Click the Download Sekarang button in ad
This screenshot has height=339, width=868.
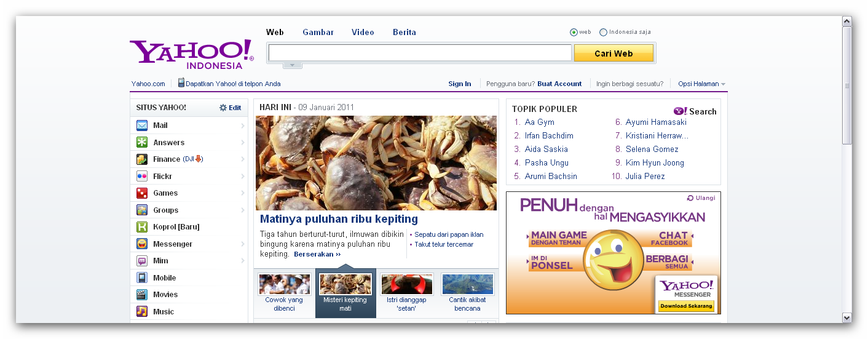pos(685,306)
